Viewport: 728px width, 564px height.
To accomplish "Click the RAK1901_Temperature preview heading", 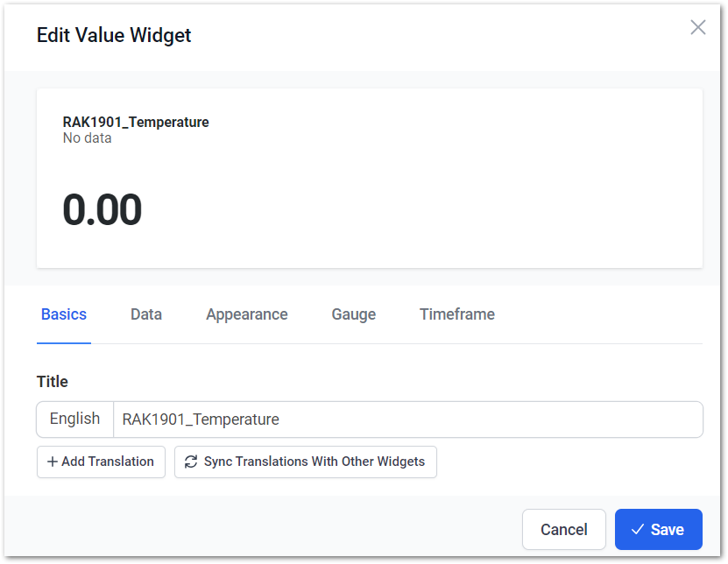I will 136,122.
